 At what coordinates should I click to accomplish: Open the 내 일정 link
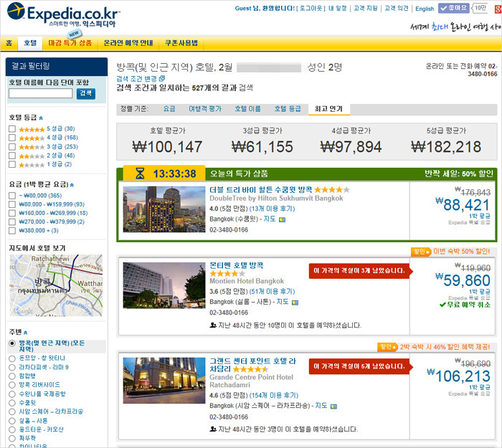click(x=338, y=9)
